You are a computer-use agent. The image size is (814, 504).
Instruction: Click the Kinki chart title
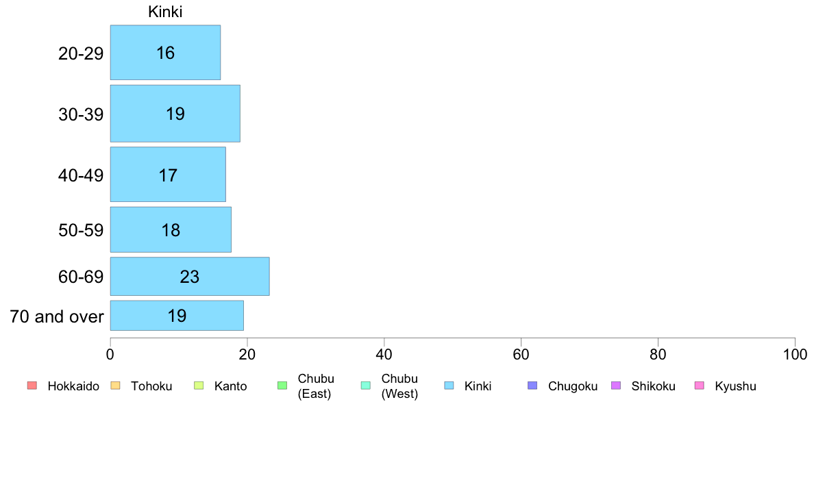165,12
